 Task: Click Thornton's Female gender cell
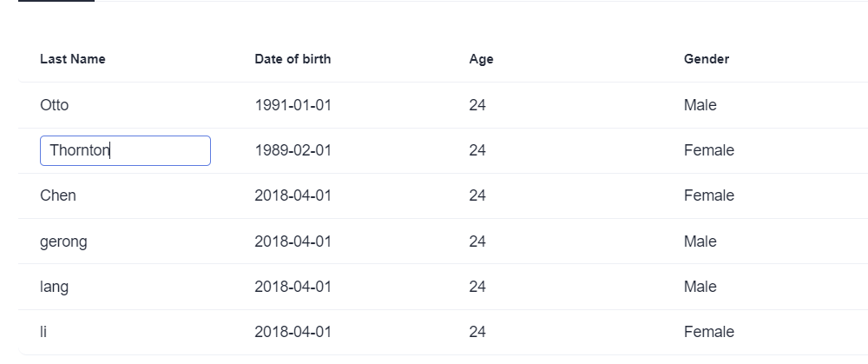[x=709, y=150]
